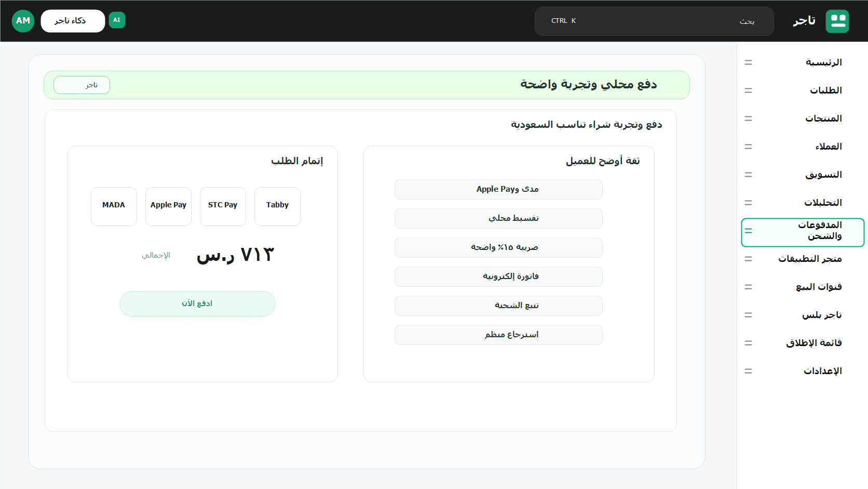The image size is (868, 489).
Task: Go to الرئيسية in the sidebar
Action: 803,62
